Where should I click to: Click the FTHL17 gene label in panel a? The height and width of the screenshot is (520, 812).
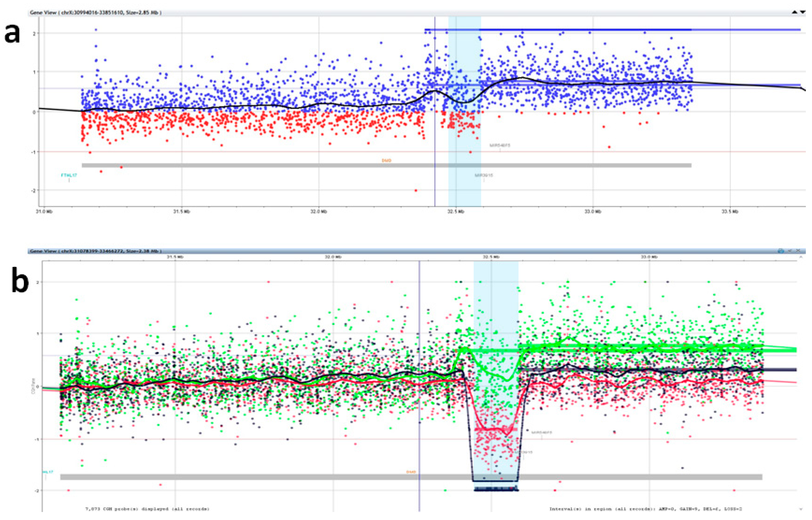coord(69,175)
